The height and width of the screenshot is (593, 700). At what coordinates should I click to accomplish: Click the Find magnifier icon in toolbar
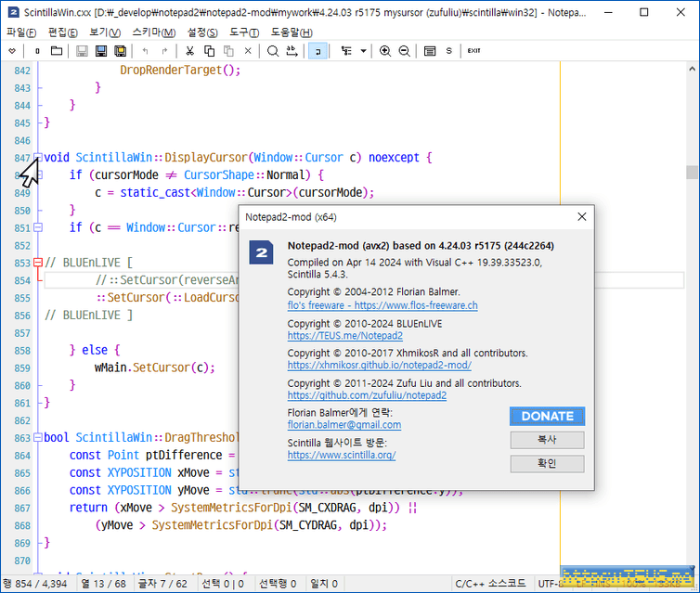coord(273,50)
